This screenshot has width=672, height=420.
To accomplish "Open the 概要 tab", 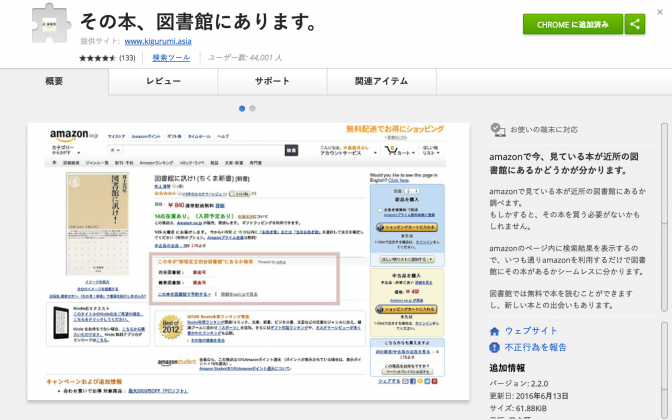I will click(54, 81).
